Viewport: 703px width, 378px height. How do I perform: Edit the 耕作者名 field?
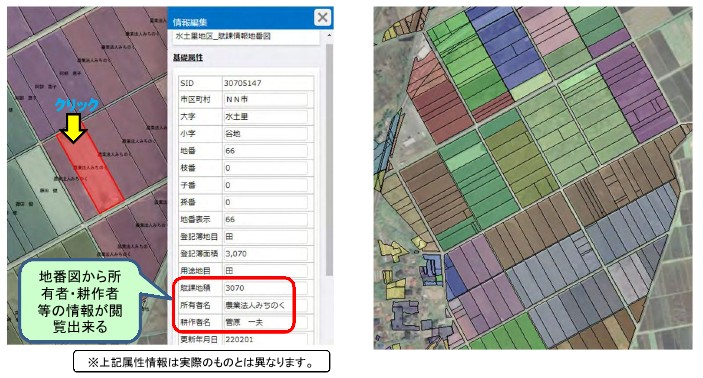[x=265, y=322]
